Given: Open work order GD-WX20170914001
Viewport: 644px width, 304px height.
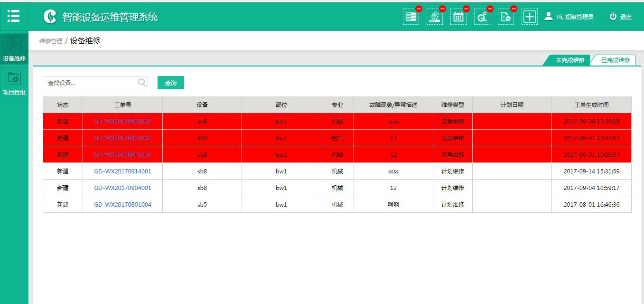Looking at the screenshot, I should click(x=122, y=171).
